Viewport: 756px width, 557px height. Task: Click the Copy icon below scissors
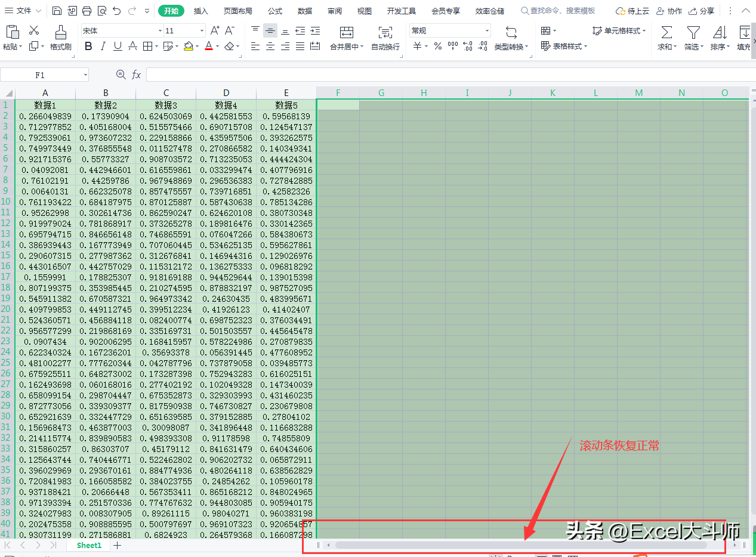[x=33, y=46]
